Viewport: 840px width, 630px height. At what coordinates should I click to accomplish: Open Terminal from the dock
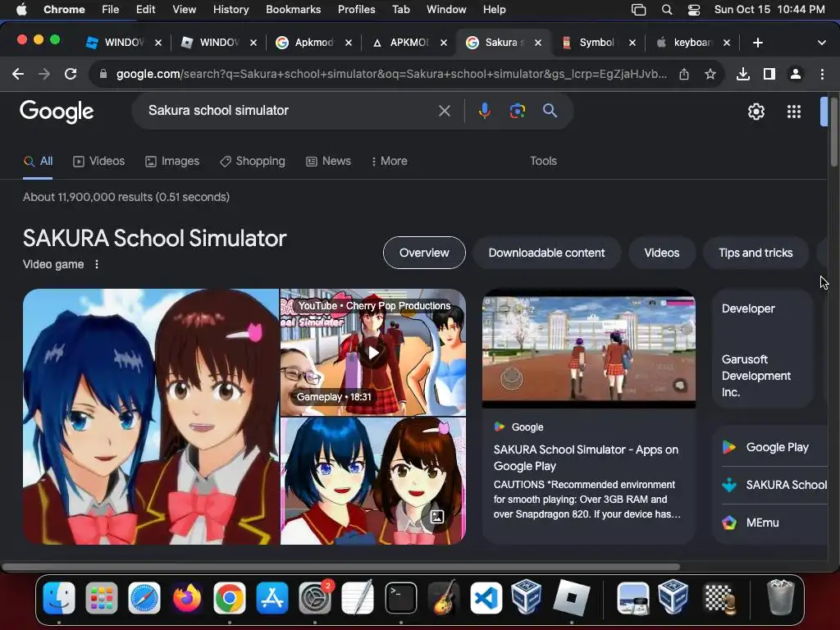click(400, 598)
